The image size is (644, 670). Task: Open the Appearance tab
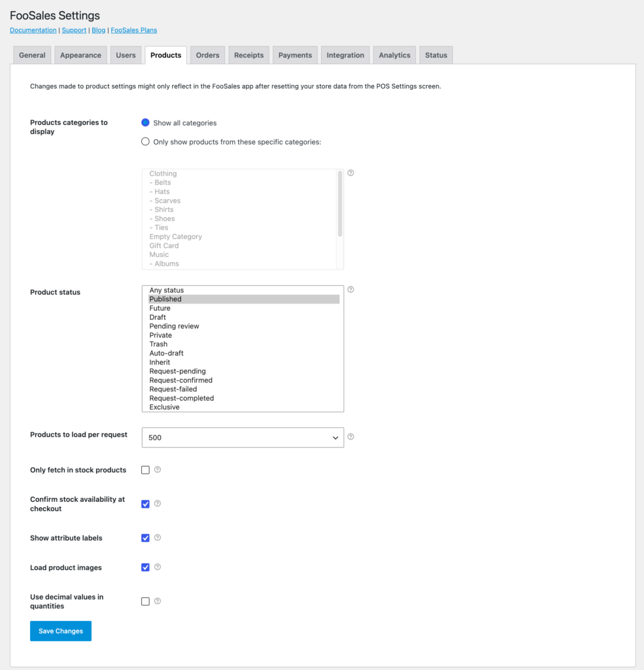(80, 55)
